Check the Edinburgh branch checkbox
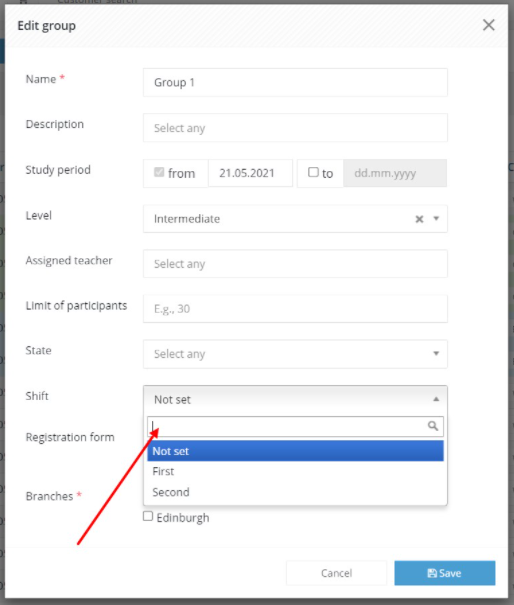 tap(148, 516)
